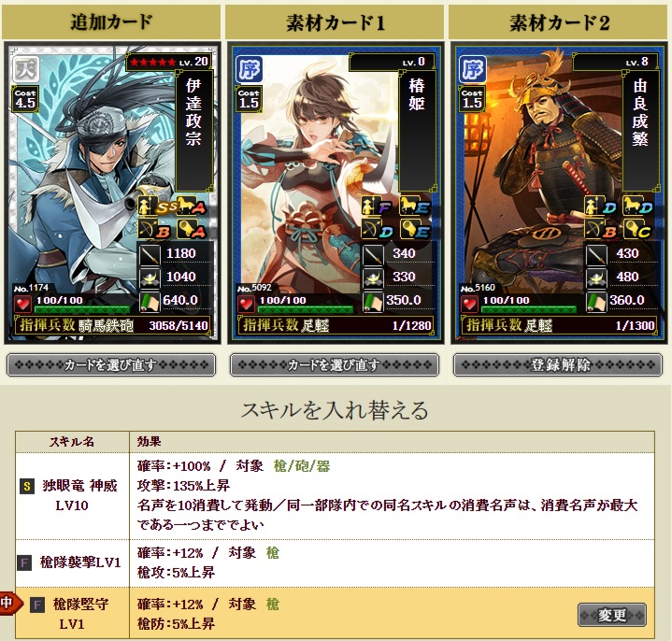Screen dimensions: 672x641
Task: Click the F rank icon beside 槍隊襲撃LV1
Action: [x=24, y=563]
